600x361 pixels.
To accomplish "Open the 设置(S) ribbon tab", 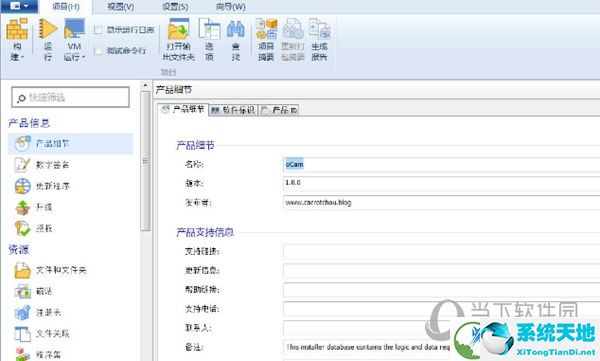I will click(175, 7).
